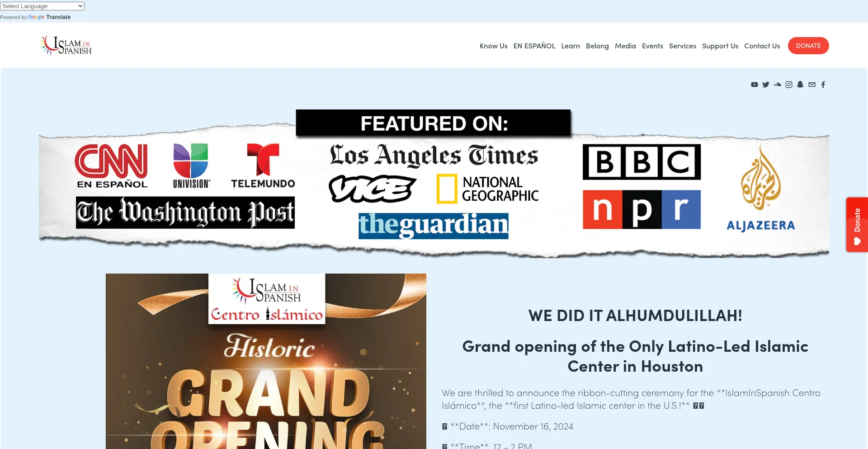
Task: Click the Islam in Spanish header logo
Action: [x=66, y=46]
